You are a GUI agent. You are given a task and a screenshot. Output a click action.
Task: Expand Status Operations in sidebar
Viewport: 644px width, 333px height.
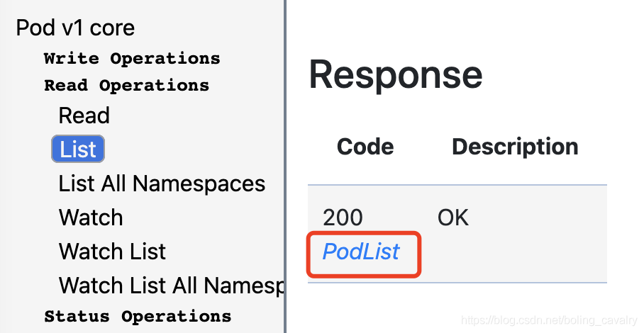[x=138, y=316]
